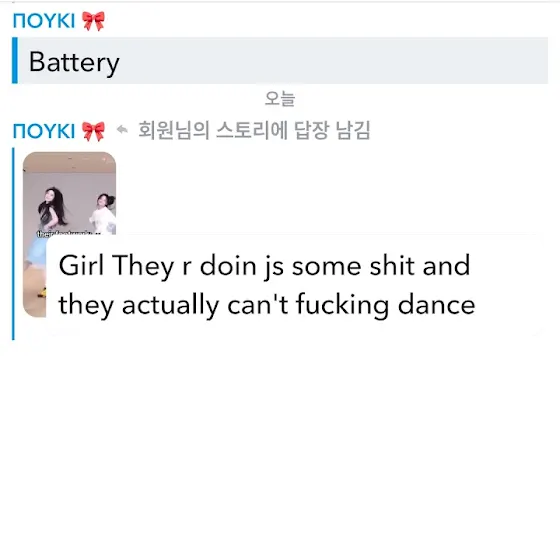Click the dancer in white in the story thumbnail
This screenshot has width=560, height=560.
103,213
